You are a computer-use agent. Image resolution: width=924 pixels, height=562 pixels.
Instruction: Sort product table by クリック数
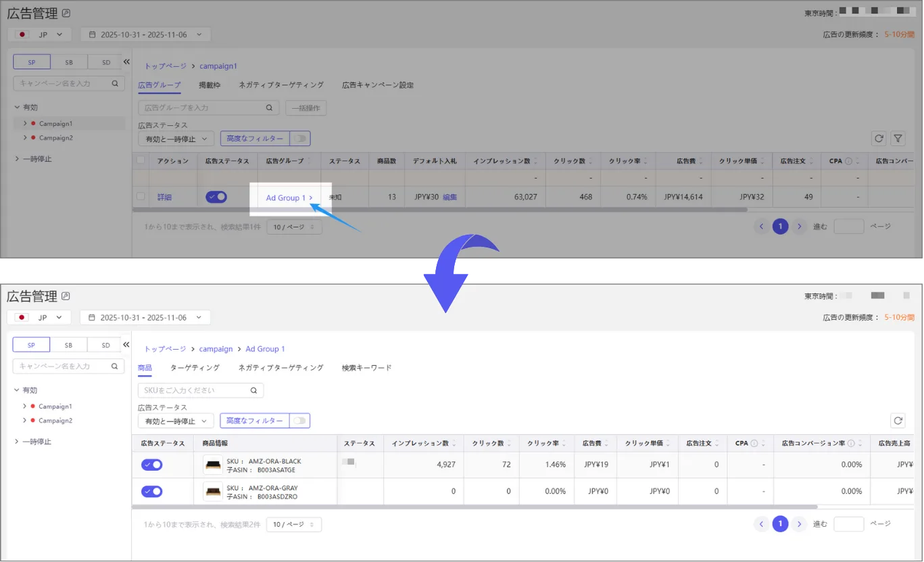(508, 444)
